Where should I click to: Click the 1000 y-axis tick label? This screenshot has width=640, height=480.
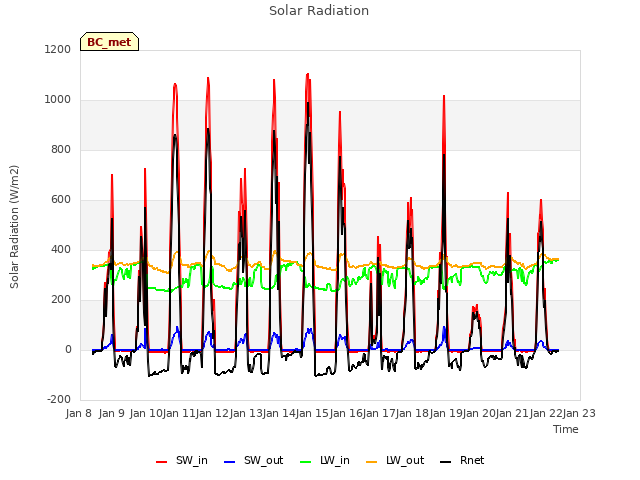pos(58,100)
